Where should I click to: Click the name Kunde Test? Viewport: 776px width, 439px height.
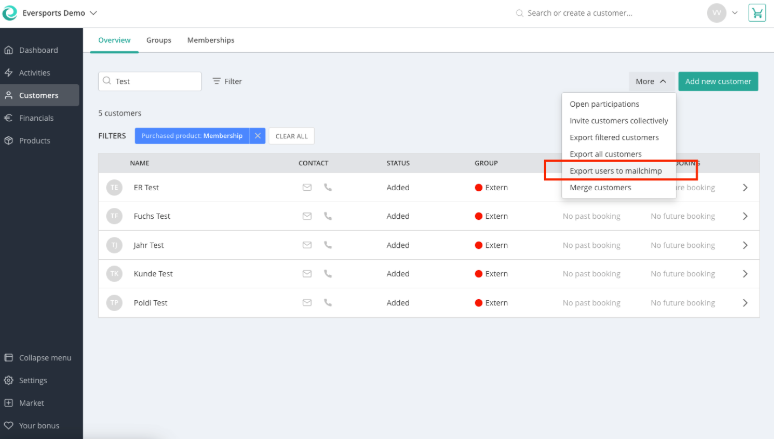pyautogui.click(x=153, y=274)
